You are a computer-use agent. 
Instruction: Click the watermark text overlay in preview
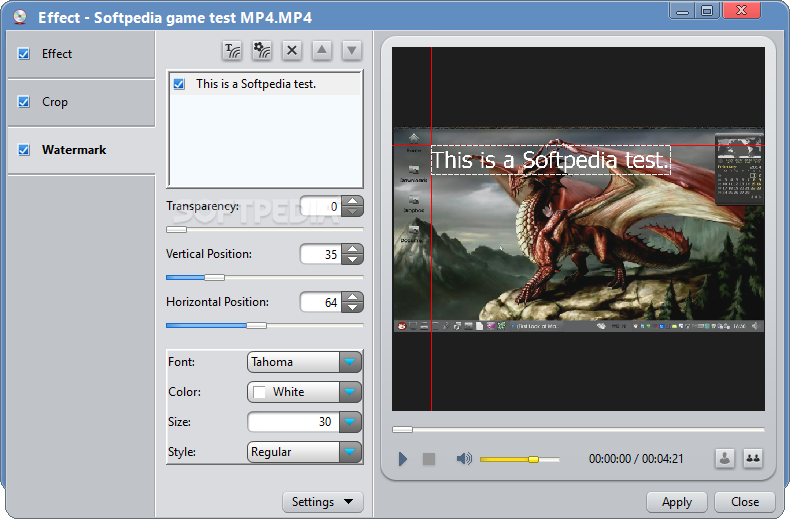pos(551,160)
